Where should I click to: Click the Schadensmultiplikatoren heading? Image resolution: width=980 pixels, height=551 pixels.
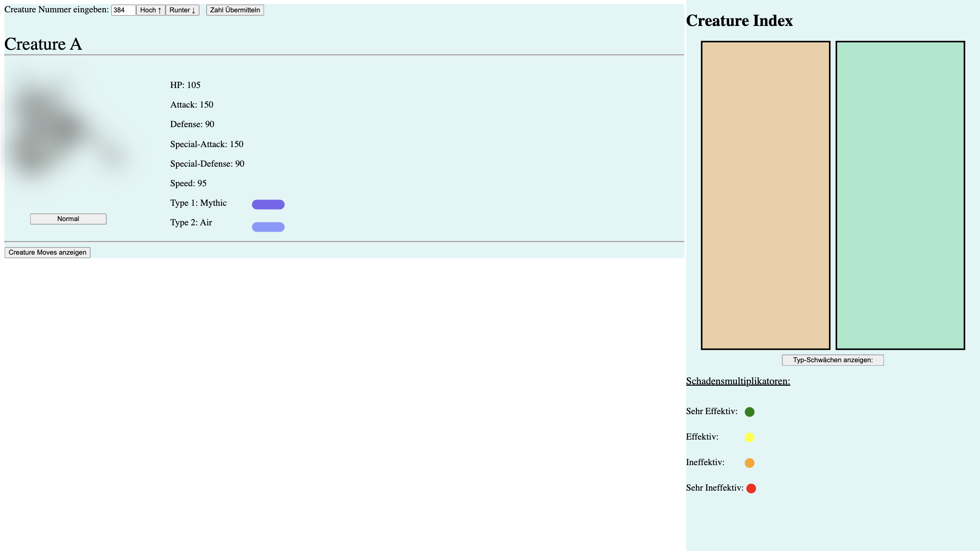(x=738, y=381)
